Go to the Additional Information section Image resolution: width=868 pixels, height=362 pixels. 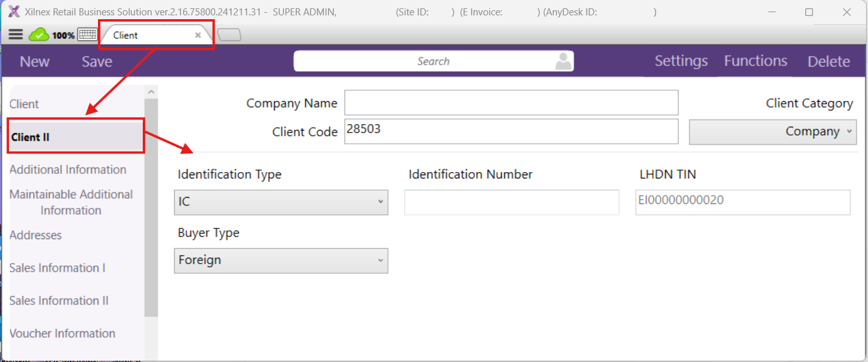(68, 169)
